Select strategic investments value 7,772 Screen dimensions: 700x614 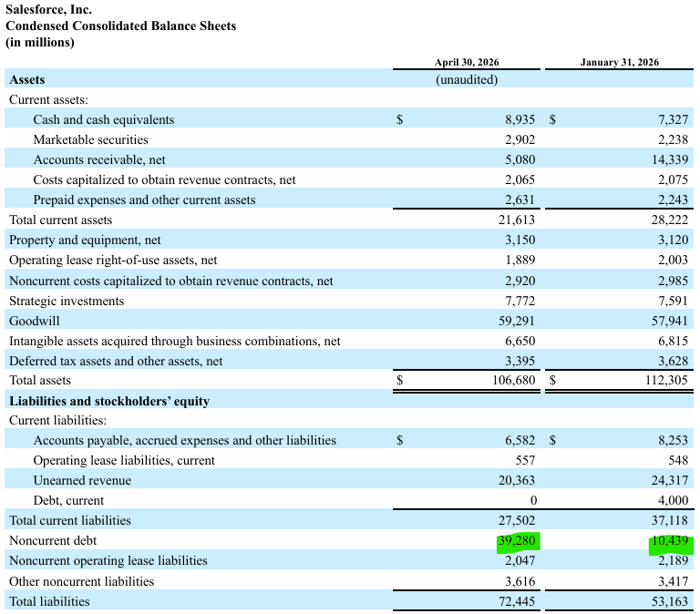point(520,302)
